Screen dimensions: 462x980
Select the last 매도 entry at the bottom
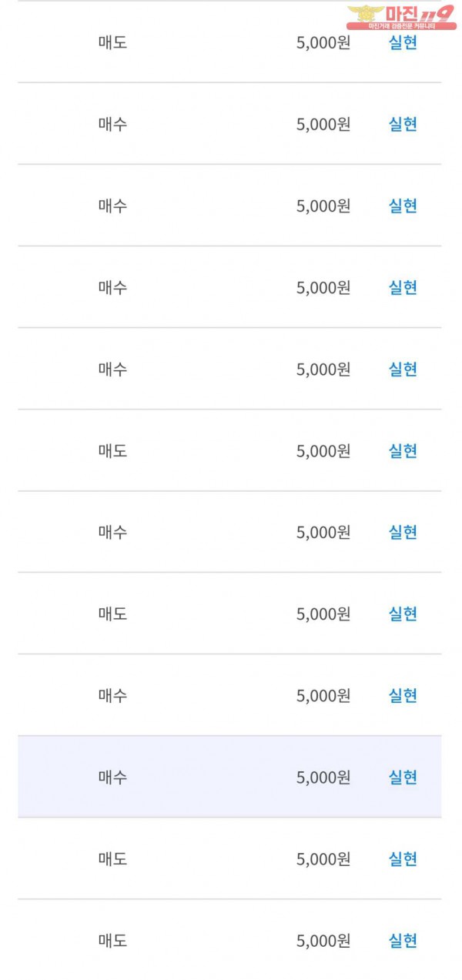point(112,941)
